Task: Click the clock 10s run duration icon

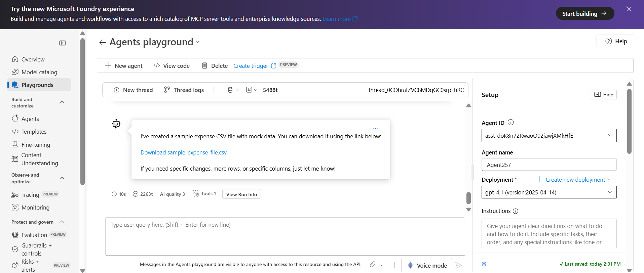Action: (x=114, y=194)
